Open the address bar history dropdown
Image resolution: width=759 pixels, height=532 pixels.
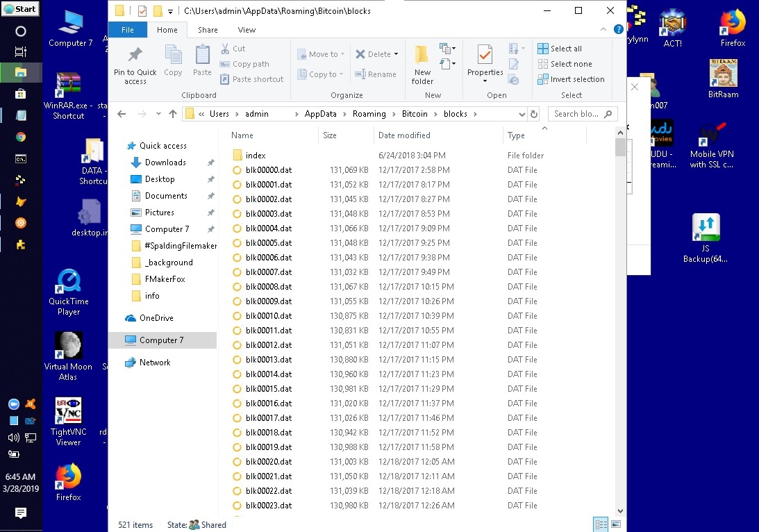click(522, 114)
